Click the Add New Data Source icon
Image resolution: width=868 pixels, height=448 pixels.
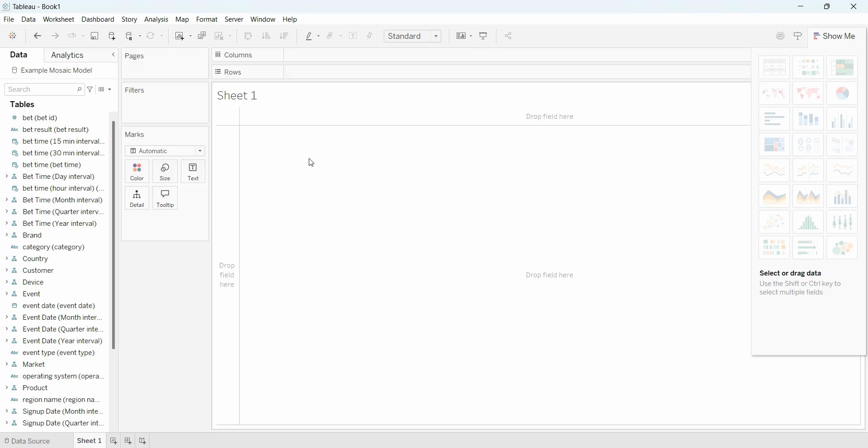coord(112,36)
